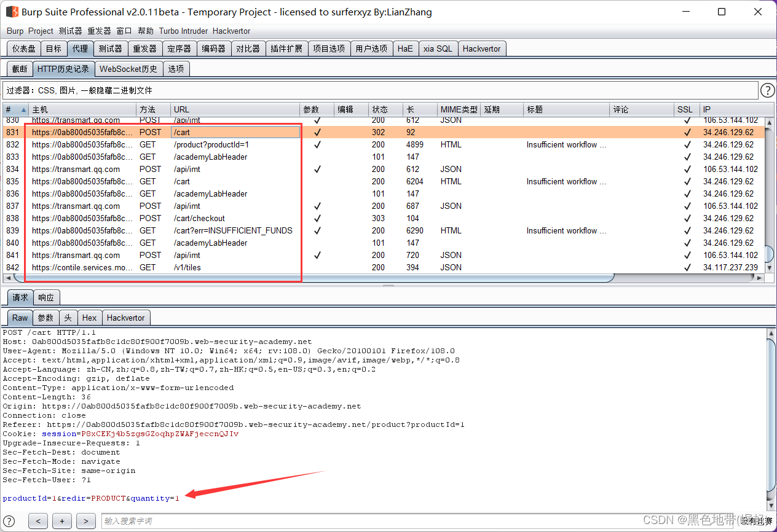
Task: Select row 832 /product?productId=1
Action: 384,144
